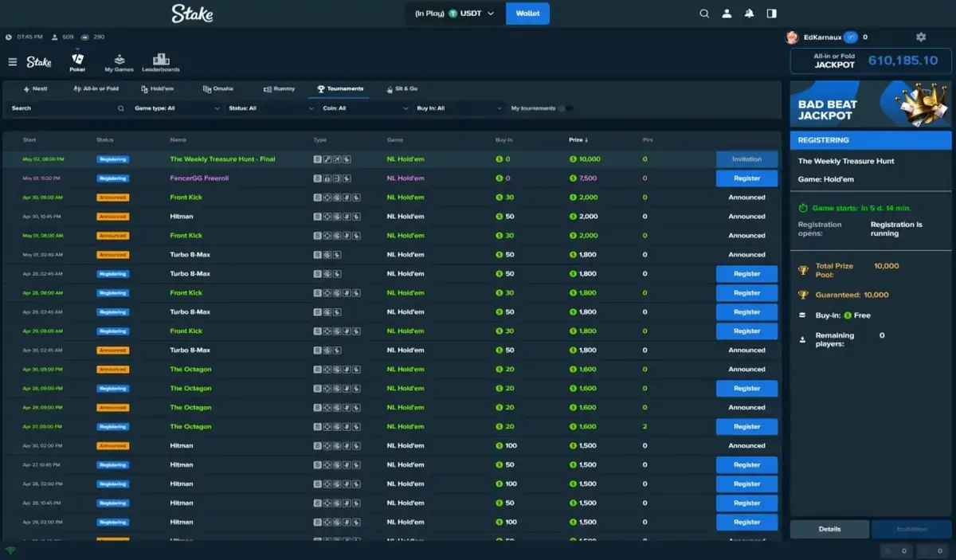Select The Weekly Treasure Hunt - Final name
The image size is (956, 560).
tap(222, 159)
